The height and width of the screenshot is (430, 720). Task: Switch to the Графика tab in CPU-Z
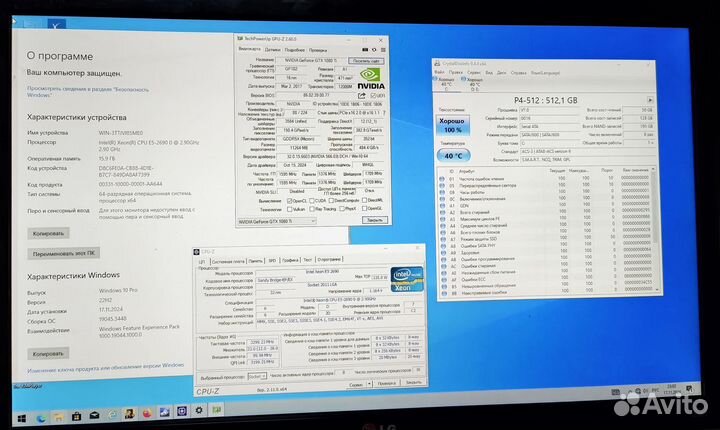(x=290, y=260)
